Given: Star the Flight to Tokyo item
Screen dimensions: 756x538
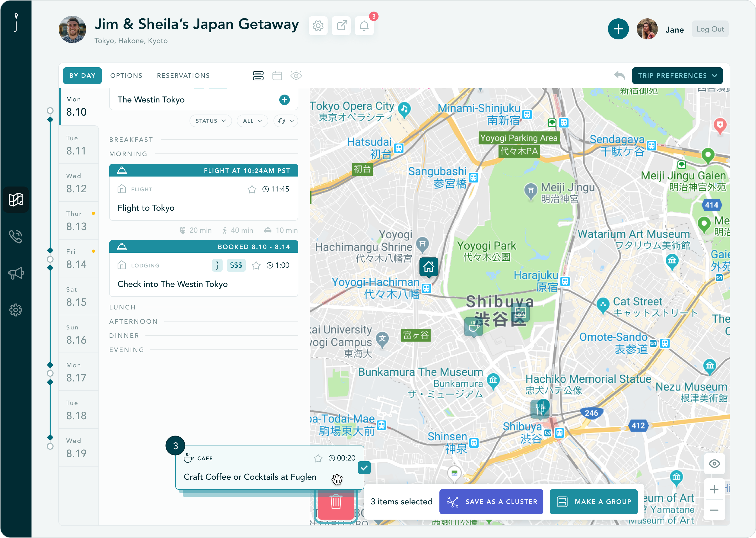Looking at the screenshot, I should [x=252, y=189].
